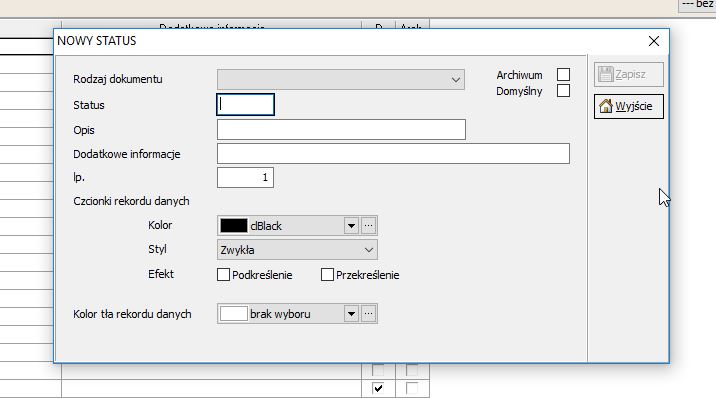716x398 pixels.
Task: Enable the Archiwum checkbox
Action: point(563,74)
